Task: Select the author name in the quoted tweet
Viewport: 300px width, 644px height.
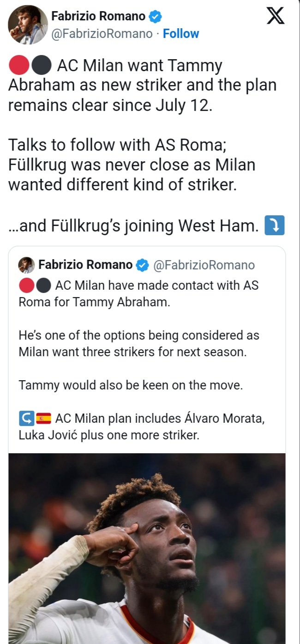Action: 85,265
